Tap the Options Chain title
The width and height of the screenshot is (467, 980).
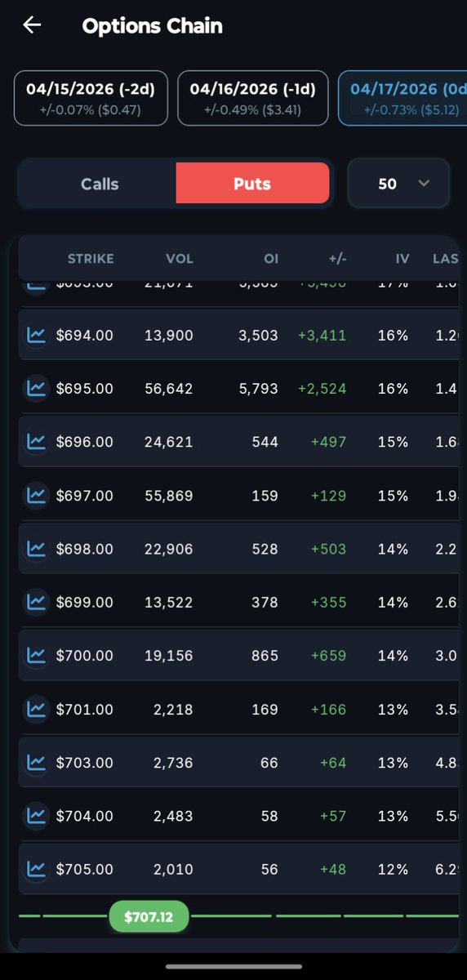click(x=153, y=25)
